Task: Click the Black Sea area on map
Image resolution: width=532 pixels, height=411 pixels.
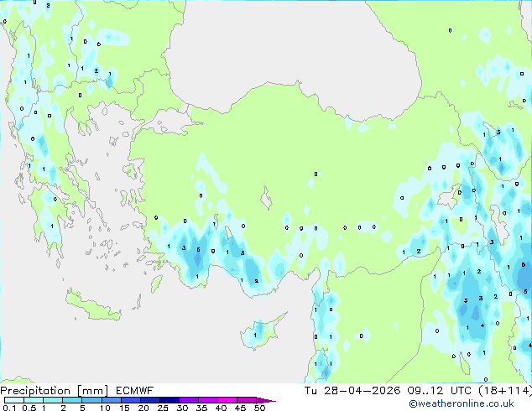Action: coord(292,58)
